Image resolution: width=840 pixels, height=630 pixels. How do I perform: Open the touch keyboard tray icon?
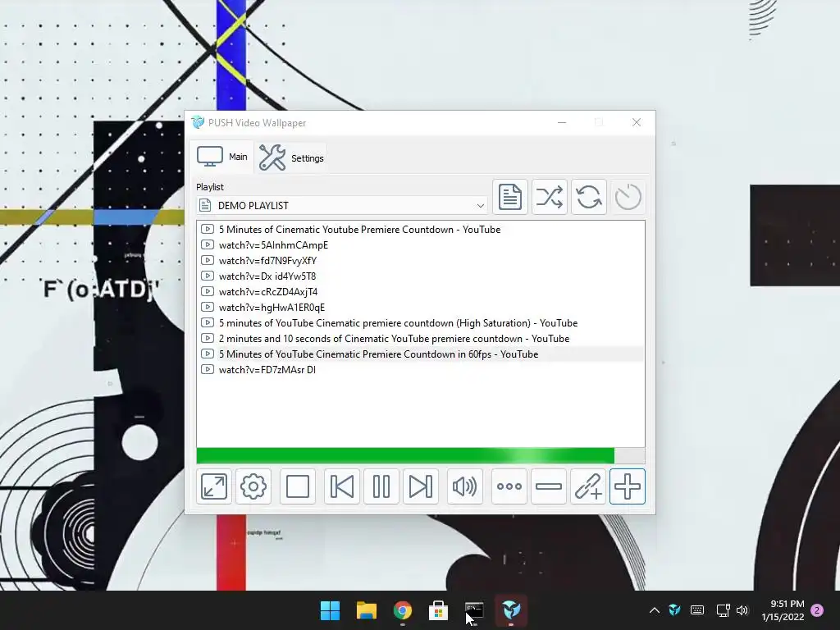click(x=697, y=610)
